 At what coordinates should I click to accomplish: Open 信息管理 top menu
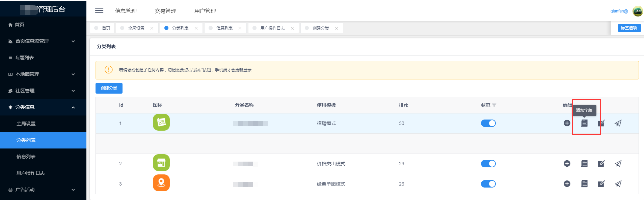[126, 11]
